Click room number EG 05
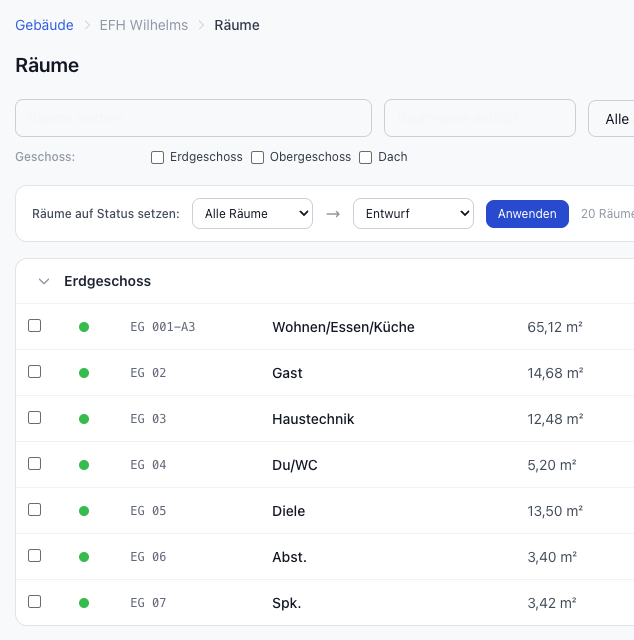Screen dimensions: 634x640 pyautogui.click(x=148, y=511)
